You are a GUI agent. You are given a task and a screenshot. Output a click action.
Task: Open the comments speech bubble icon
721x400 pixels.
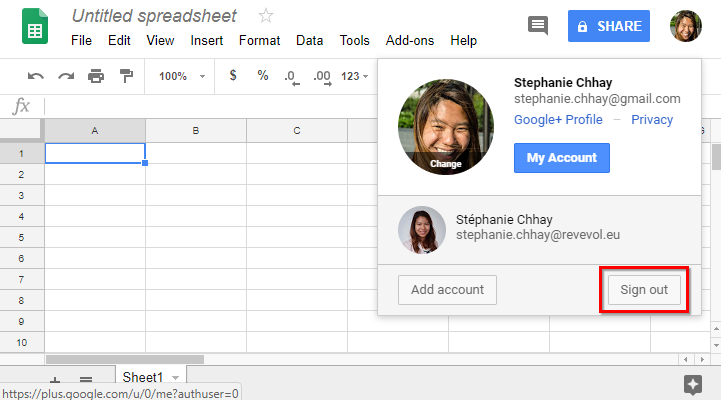[538, 26]
